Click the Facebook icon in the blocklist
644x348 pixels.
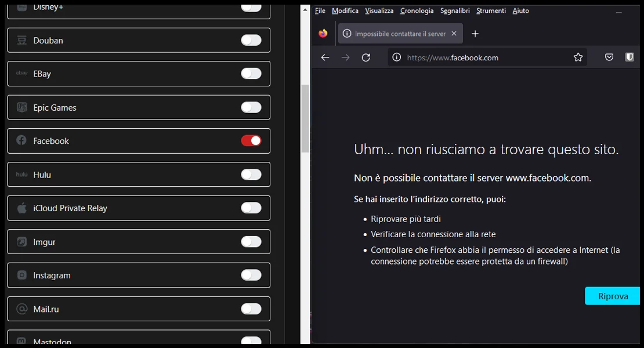pyautogui.click(x=21, y=140)
